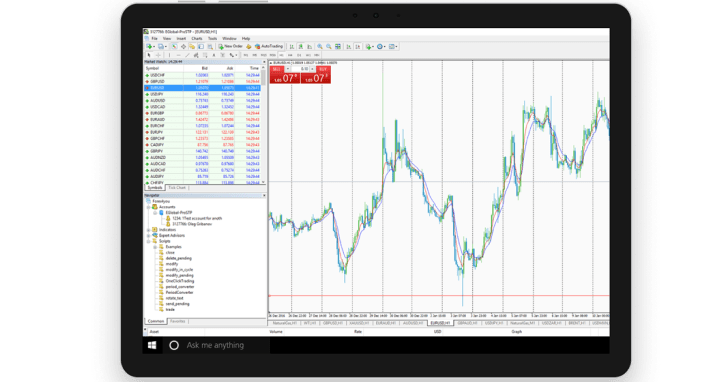Select the OneClickTrading script

coord(180,281)
